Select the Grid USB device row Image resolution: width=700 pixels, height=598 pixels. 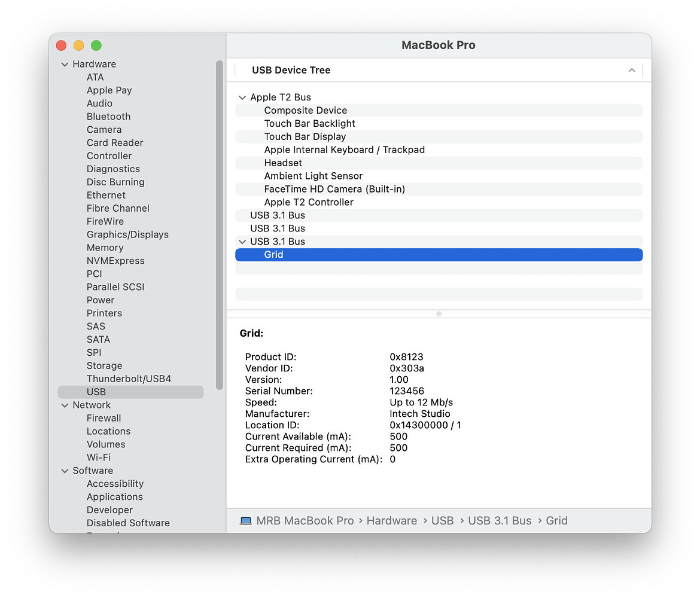[439, 255]
